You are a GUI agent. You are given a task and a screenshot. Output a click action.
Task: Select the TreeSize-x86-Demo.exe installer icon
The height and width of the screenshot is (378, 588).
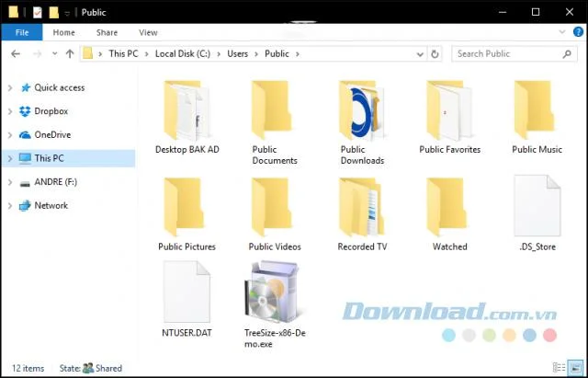point(272,292)
